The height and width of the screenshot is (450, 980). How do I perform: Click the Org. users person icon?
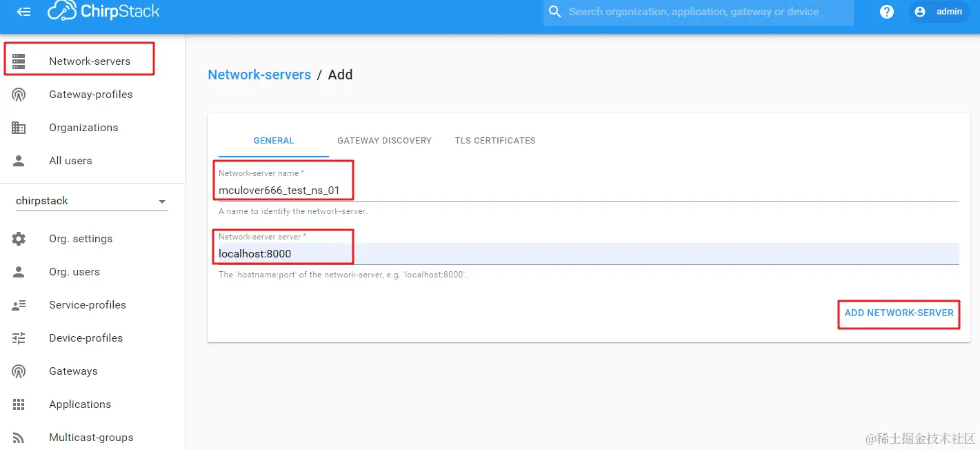coord(19,272)
